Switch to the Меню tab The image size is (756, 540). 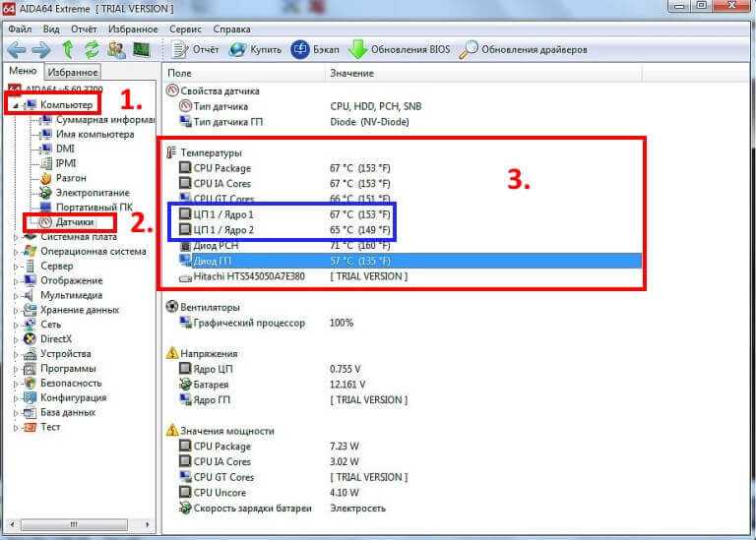pyautogui.click(x=23, y=71)
